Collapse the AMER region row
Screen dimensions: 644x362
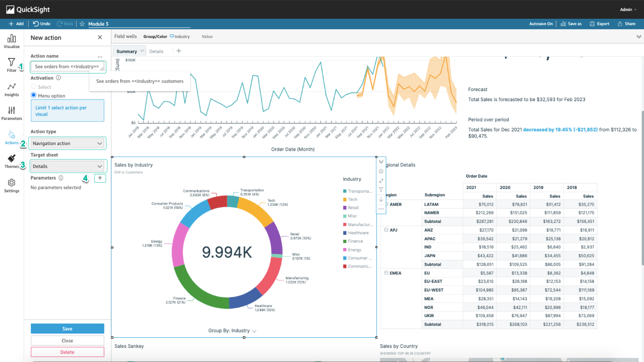387,204
